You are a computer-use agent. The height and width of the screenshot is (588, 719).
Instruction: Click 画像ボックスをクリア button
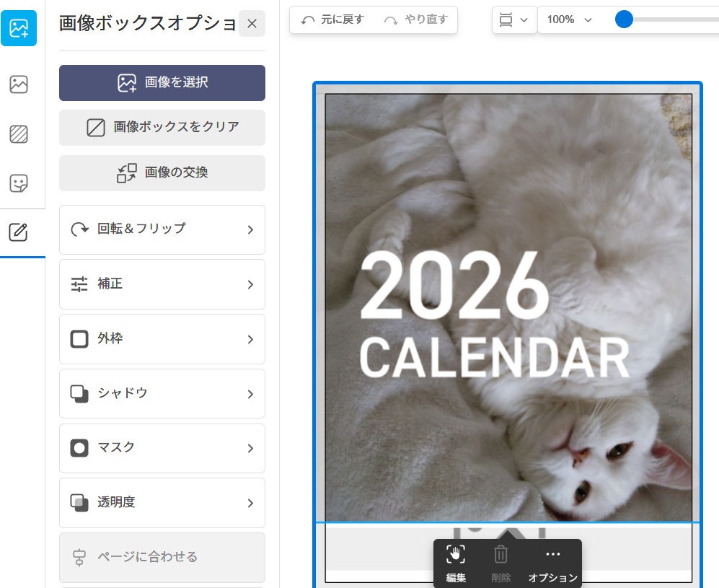162,128
